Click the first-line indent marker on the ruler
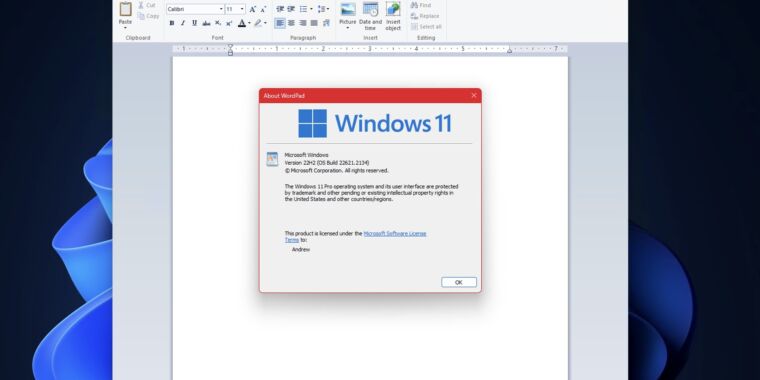Viewport: 760px width, 380px height. 230,47
